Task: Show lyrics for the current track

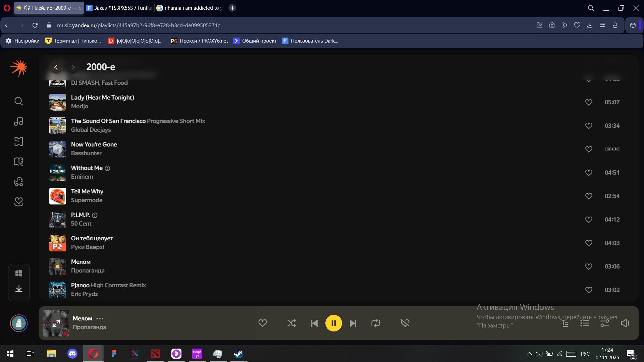Action: pyautogui.click(x=566, y=323)
